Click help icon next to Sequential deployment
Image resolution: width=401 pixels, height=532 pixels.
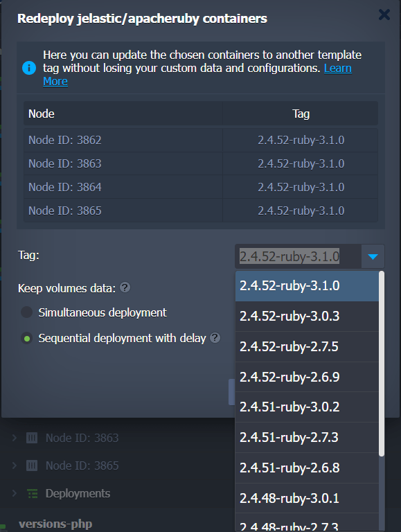point(215,338)
